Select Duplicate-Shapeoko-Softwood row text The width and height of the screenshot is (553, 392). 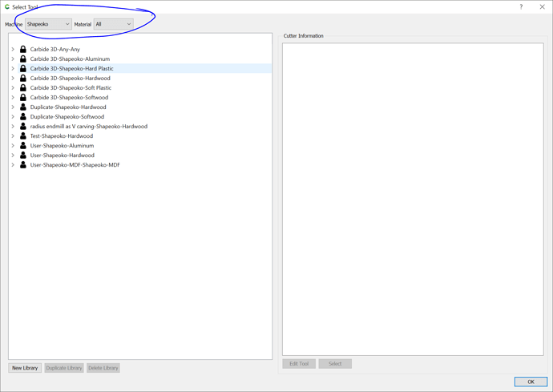tap(67, 116)
